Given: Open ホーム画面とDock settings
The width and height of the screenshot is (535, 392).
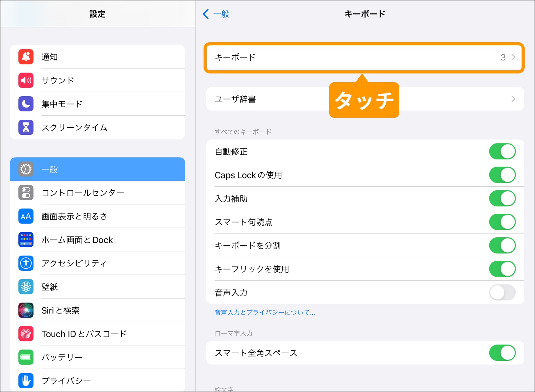Looking at the screenshot, I should coord(26,239).
